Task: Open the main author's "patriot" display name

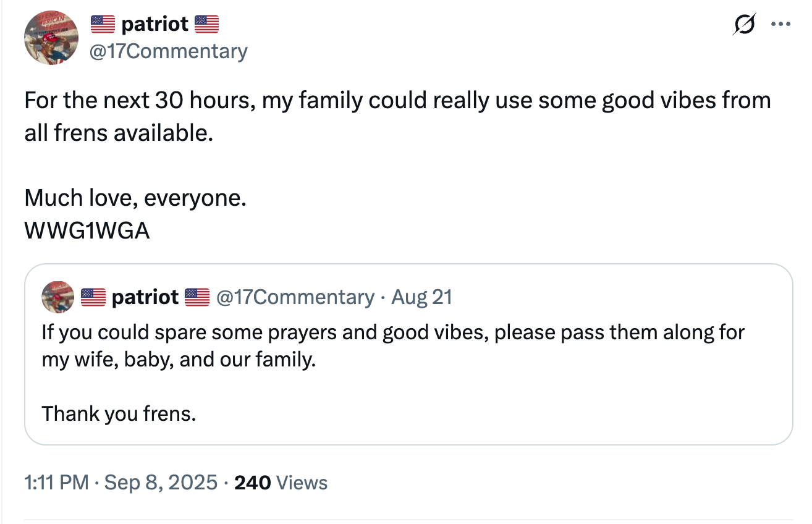Action: coord(154,24)
